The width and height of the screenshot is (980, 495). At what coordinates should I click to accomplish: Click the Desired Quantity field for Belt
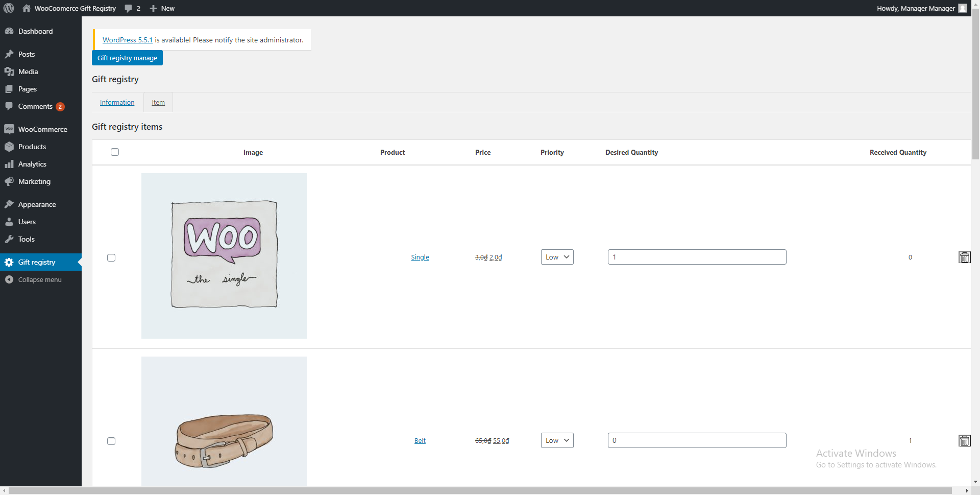(x=697, y=440)
